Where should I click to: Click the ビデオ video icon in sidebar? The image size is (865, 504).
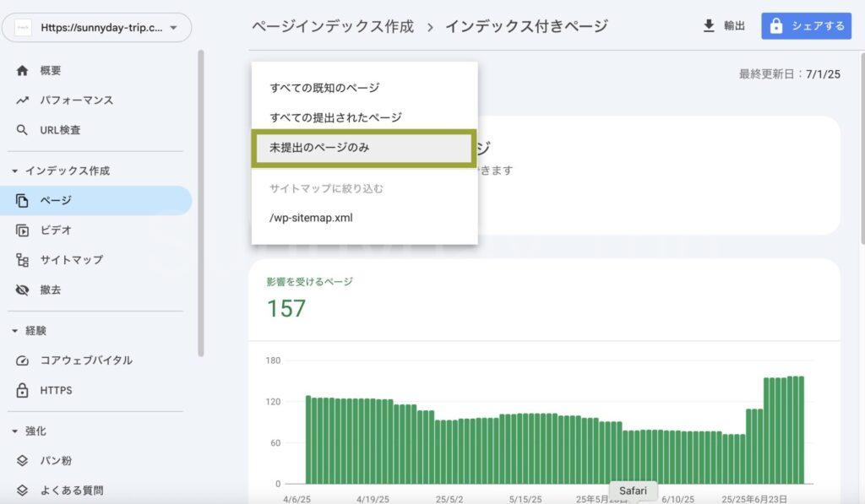coord(23,230)
